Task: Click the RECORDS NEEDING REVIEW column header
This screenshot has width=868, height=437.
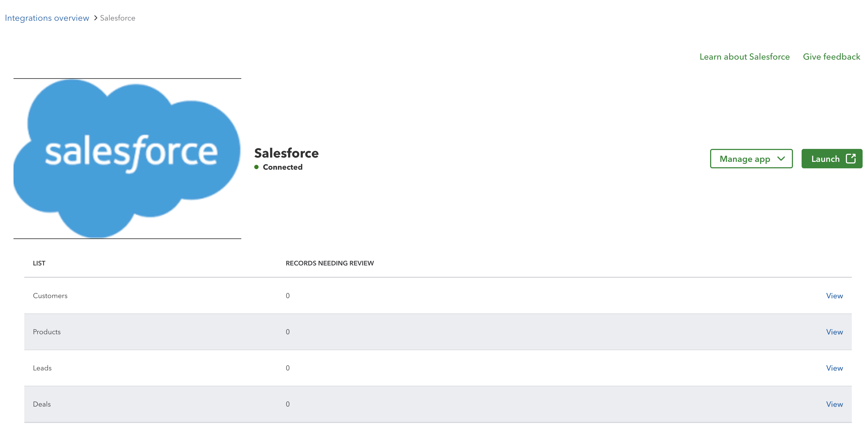Action: point(330,263)
